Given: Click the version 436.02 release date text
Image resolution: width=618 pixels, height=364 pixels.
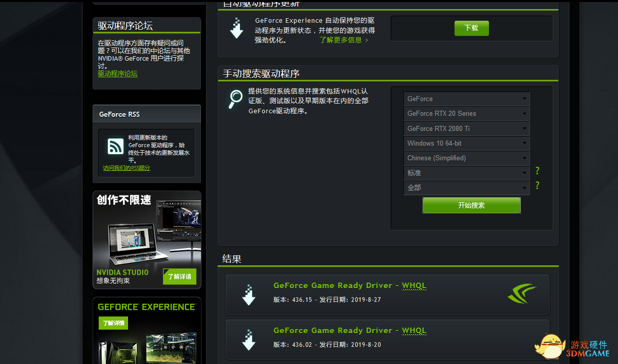Looking at the screenshot, I should (327, 345).
